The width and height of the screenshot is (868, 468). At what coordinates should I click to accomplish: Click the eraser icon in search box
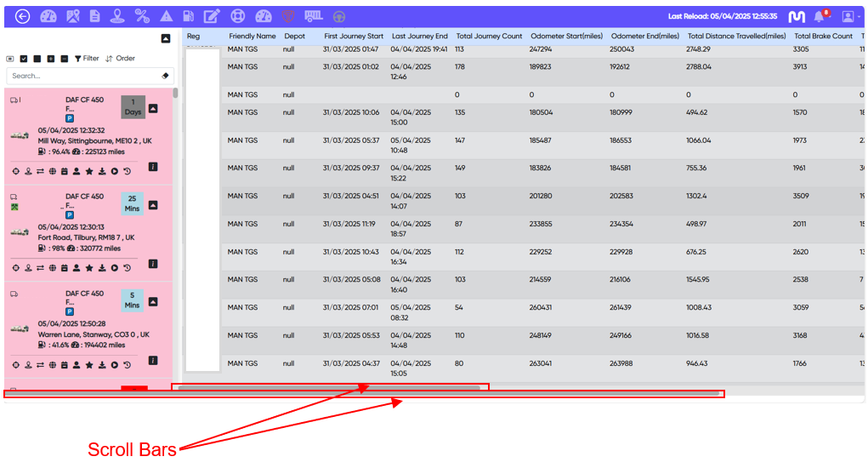pyautogui.click(x=165, y=76)
